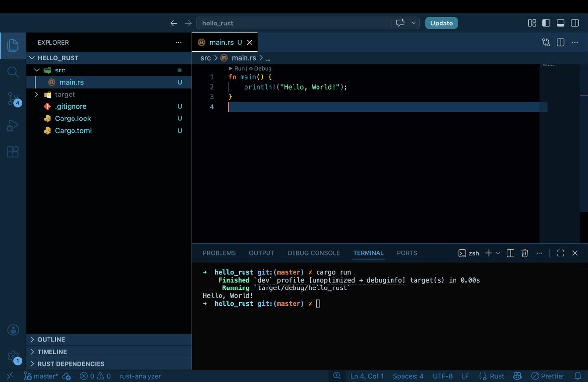588x382 pixels.
Task: Open the Accounts menu icon
Action: tap(13, 330)
